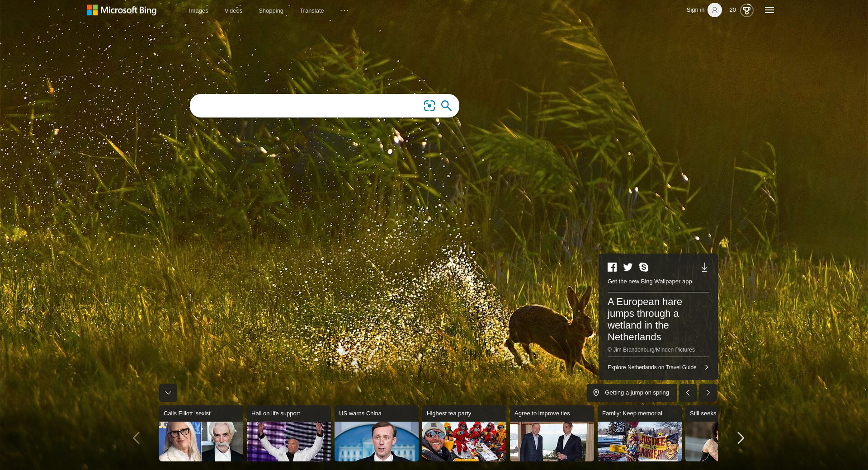Share wallpaper via Twitter icon
The height and width of the screenshot is (470, 868).
click(x=628, y=267)
